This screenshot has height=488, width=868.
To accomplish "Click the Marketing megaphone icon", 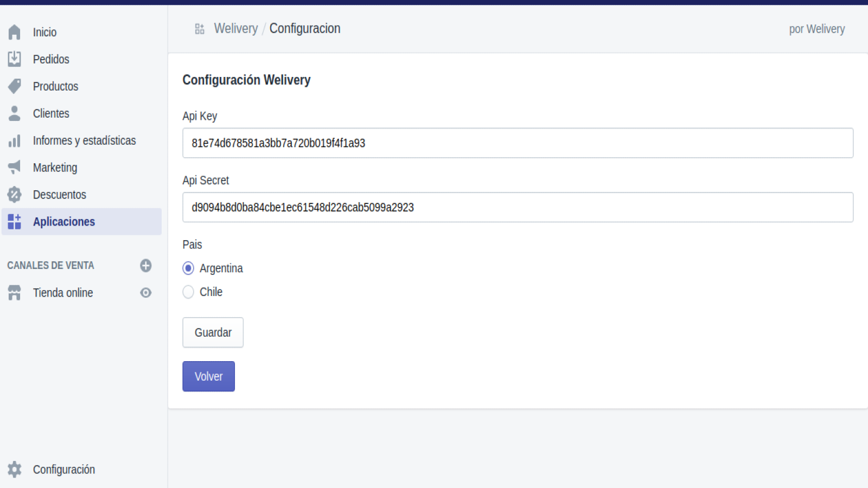I will point(15,167).
